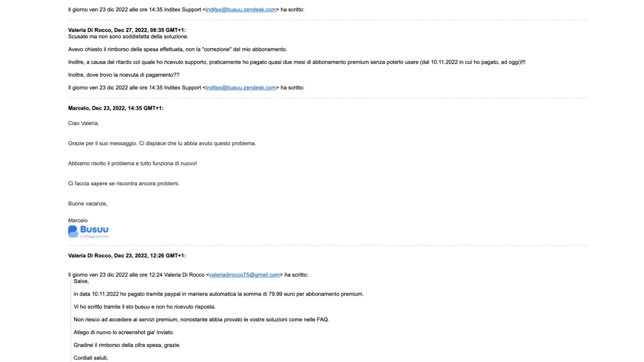The image size is (644, 362).
Task: Click the "Non riesco ad accedere ai servizi premium" line
Action: 201,320
